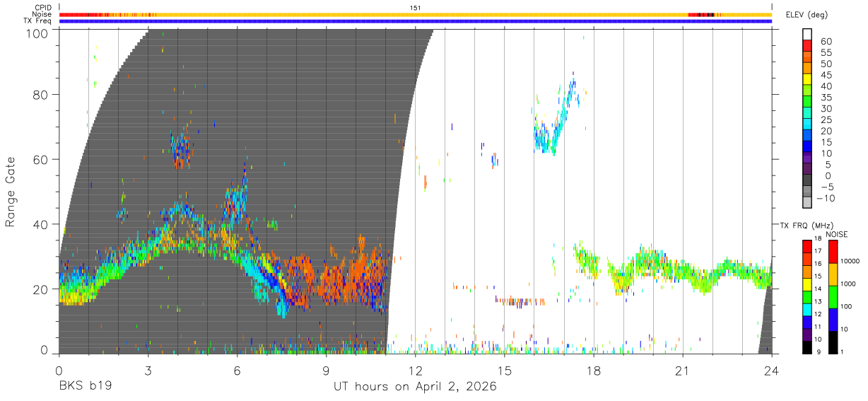Image resolution: width=868 pixels, height=401 pixels.
Task: Click the "60" range gate y-axis tick label
Action: point(41,160)
